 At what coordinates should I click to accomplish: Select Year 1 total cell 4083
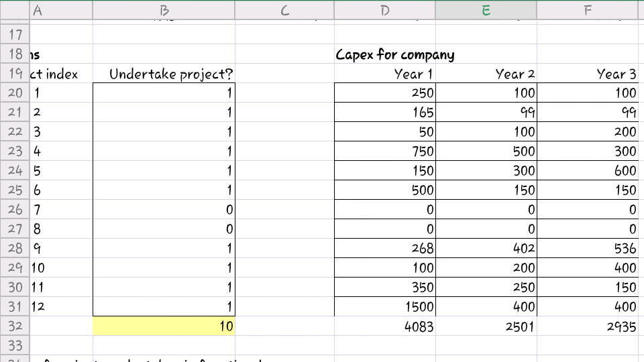tap(385, 326)
